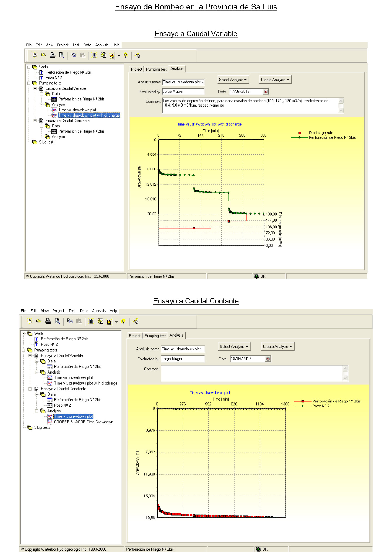The width and height of the screenshot is (392, 556).
Task: Collapse Wells node in Caudal Contante window tree
Action: click(24, 333)
